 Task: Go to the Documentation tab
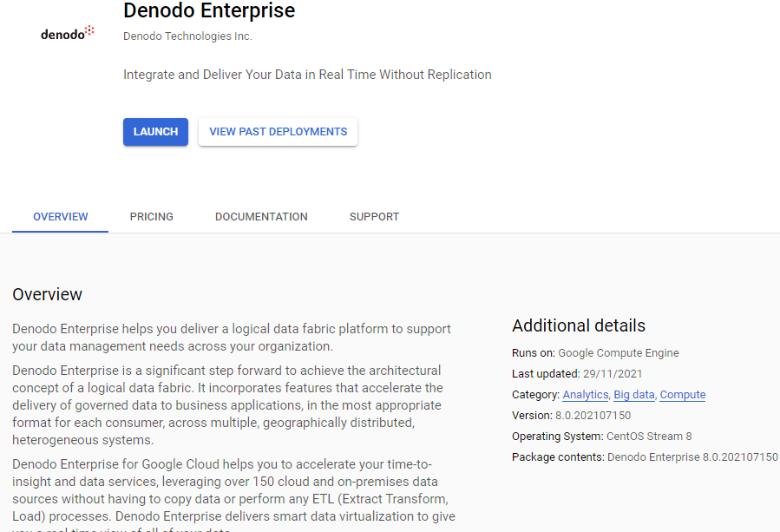(x=261, y=217)
